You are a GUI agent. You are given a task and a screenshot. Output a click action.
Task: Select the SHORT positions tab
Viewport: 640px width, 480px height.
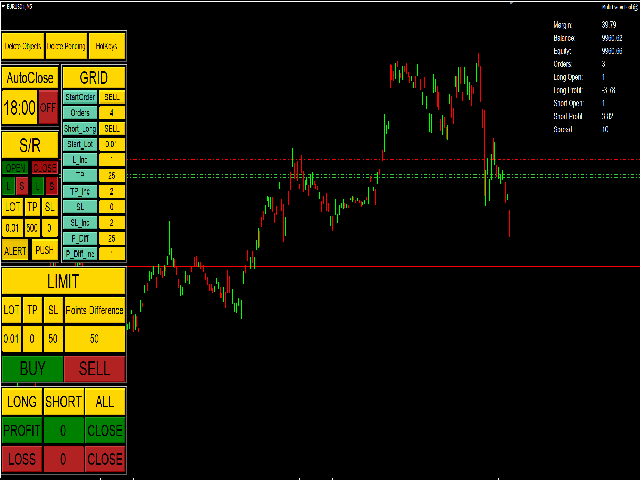63,402
